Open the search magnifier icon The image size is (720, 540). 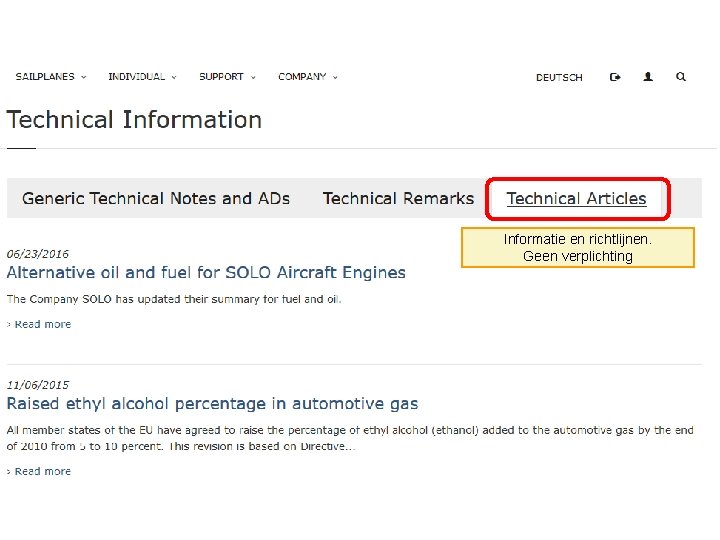[681, 76]
